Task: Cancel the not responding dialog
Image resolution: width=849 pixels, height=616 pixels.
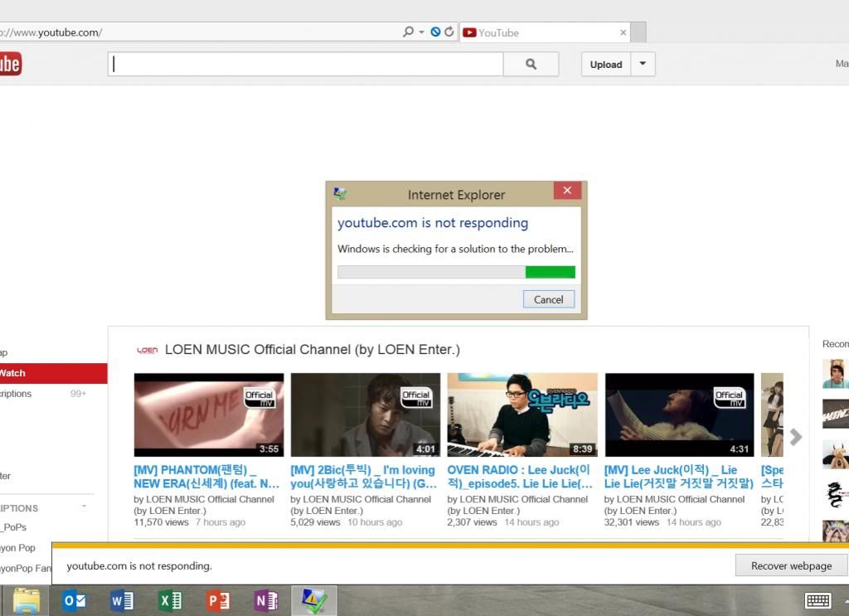Action: click(549, 299)
